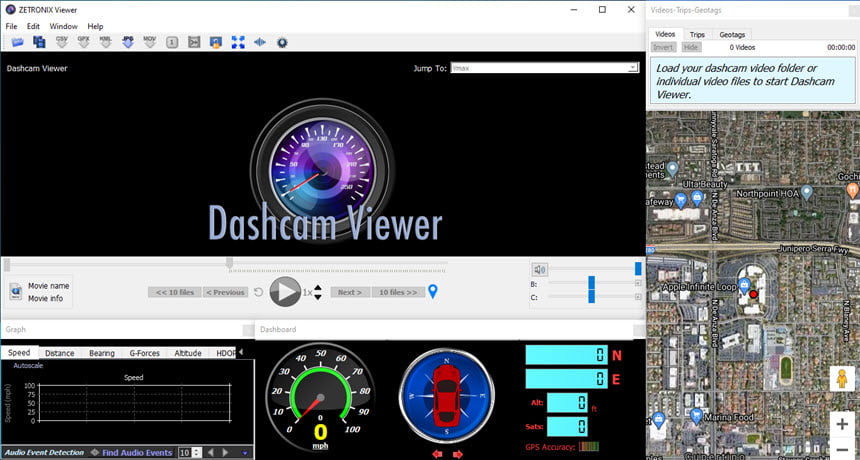Screen dimensions: 860x460
Task: Click the brightness B slider handle
Action: [591, 283]
